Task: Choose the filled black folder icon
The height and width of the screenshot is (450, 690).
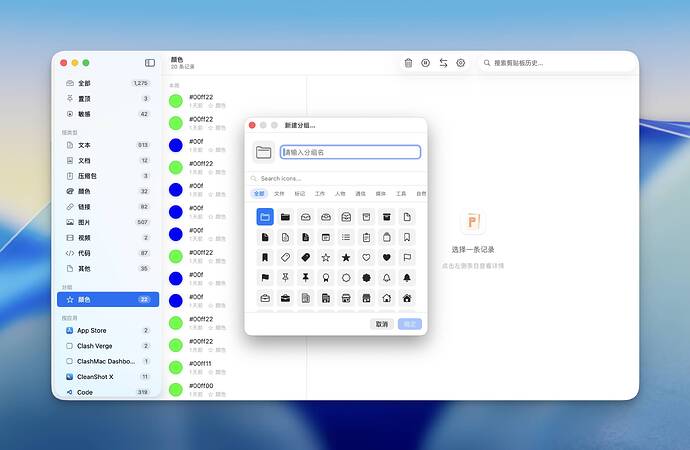Action: point(285,217)
